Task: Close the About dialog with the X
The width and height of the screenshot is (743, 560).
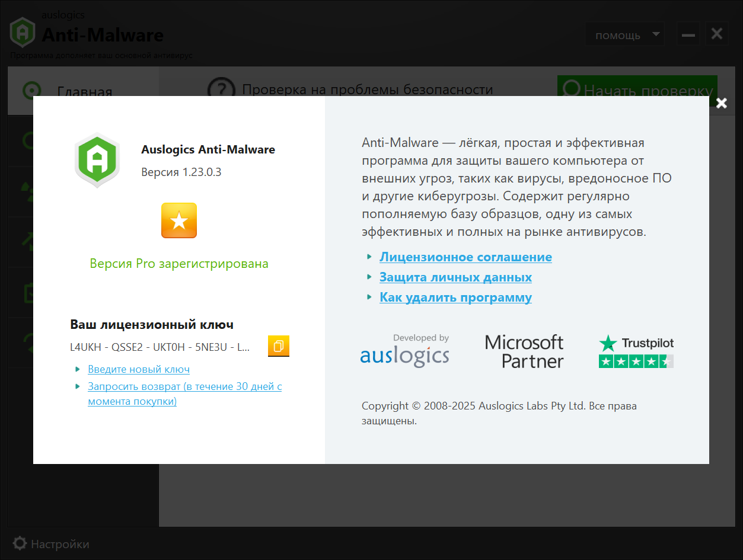Action: pos(721,104)
